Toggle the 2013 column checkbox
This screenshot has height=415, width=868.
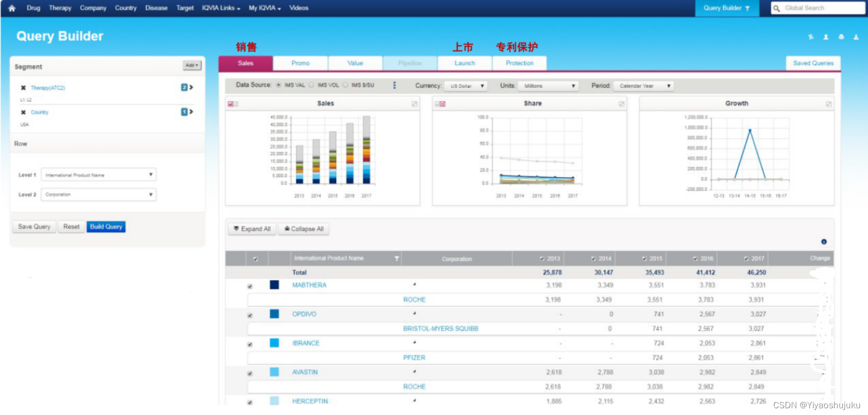pyautogui.click(x=542, y=259)
